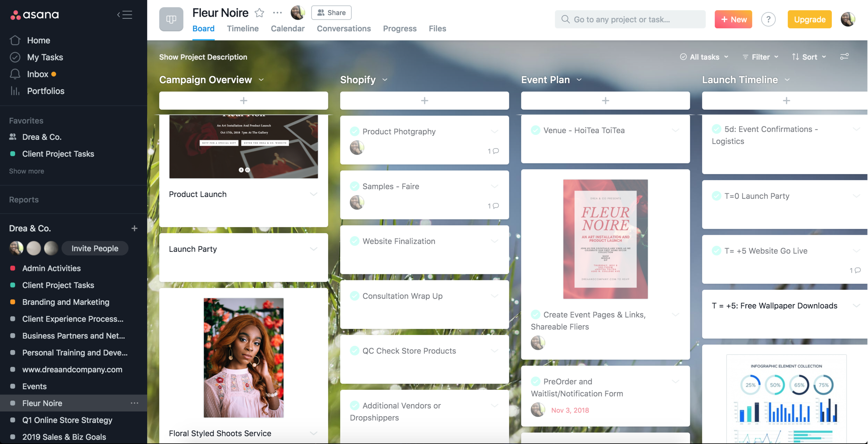Uncheck the T=0 Launch Party task
Image resolution: width=868 pixels, height=444 pixels.
716,196
